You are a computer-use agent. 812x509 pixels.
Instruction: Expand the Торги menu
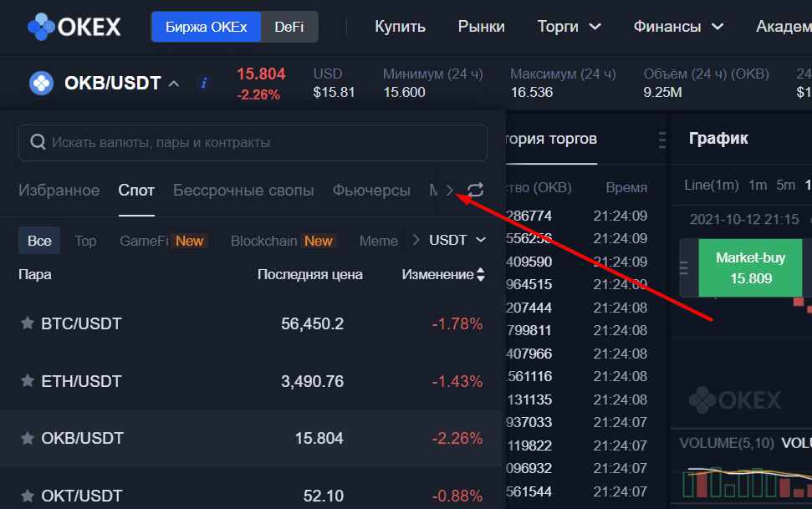pos(569,27)
